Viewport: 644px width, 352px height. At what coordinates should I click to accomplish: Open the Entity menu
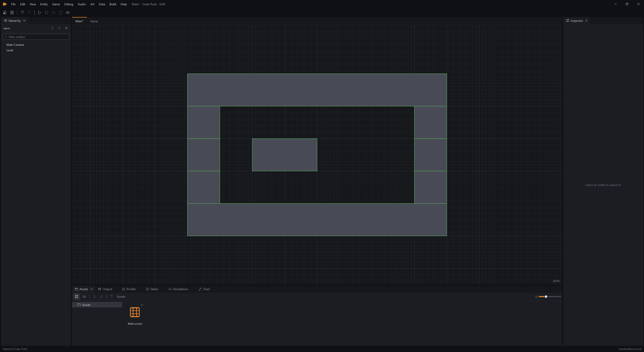pos(44,4)
